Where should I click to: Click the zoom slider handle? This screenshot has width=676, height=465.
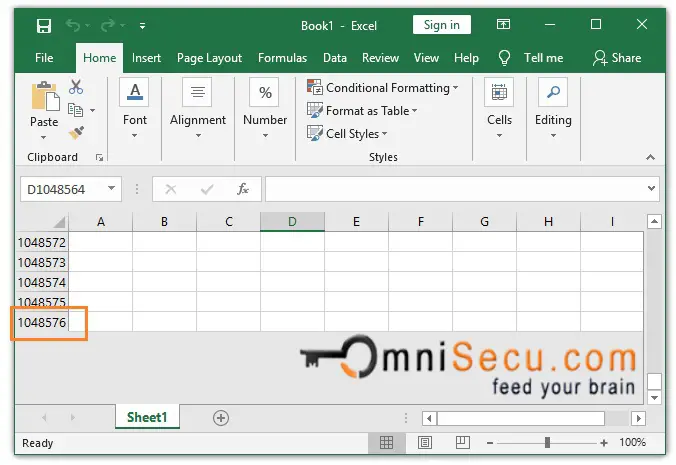click(x=547, y=443)
